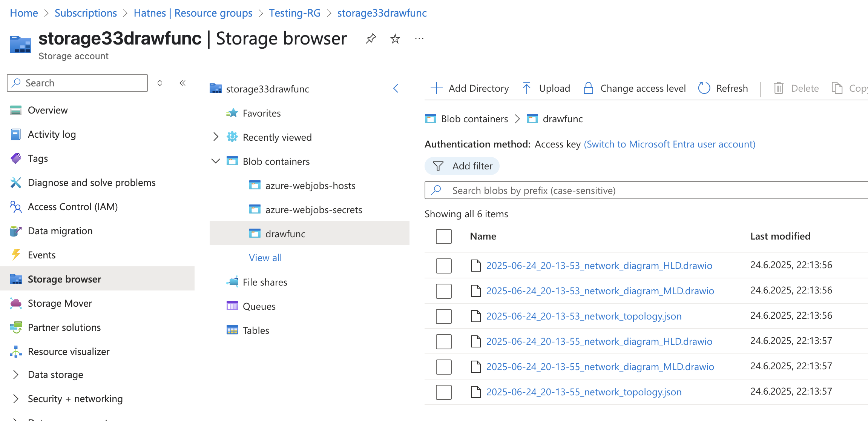Viewport: 868px width, 421px height.
Task: Open the Testing-RG breadcrumb link
Action: [x=295, y=13]
